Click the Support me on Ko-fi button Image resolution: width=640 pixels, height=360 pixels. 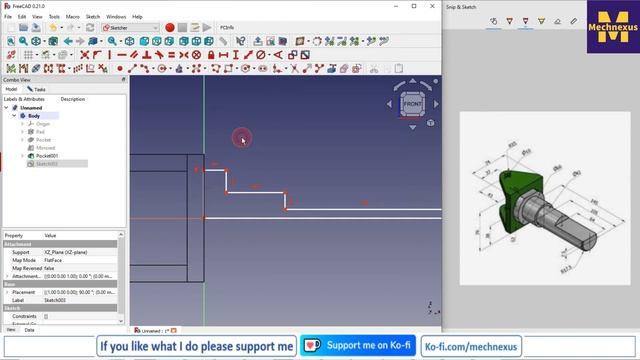pos(358,346)
